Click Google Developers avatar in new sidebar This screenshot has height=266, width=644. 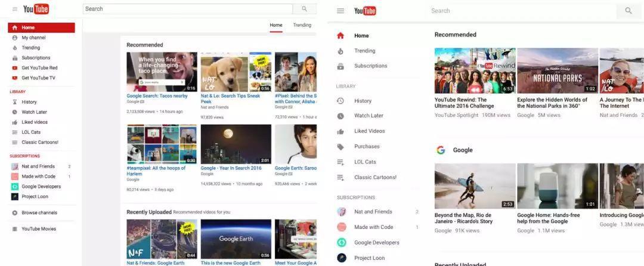[342, 243]
